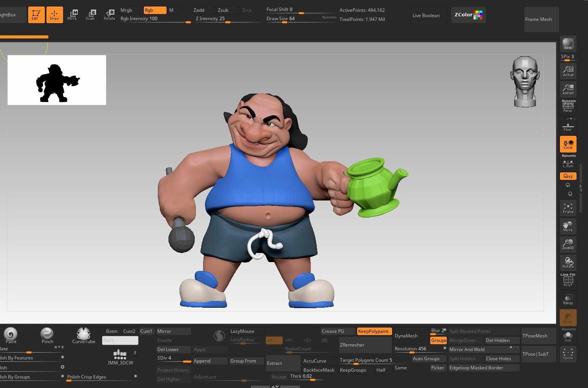The image size is (588, 388).
Task: Switch to Cust2 custom interface
Action: pos(129,331)
